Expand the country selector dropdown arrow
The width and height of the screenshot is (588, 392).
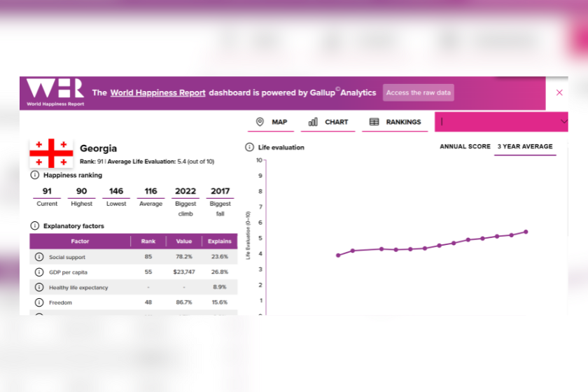point(563,122)
